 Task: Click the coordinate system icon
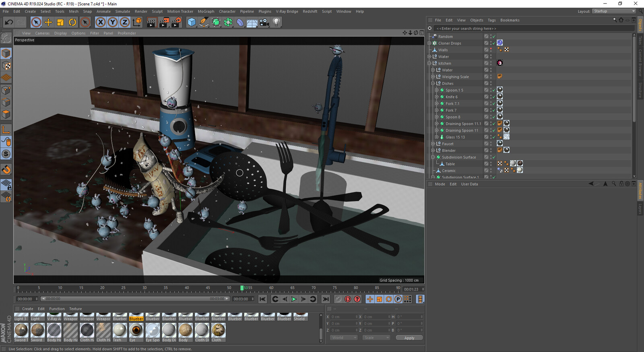pos(137,22)
